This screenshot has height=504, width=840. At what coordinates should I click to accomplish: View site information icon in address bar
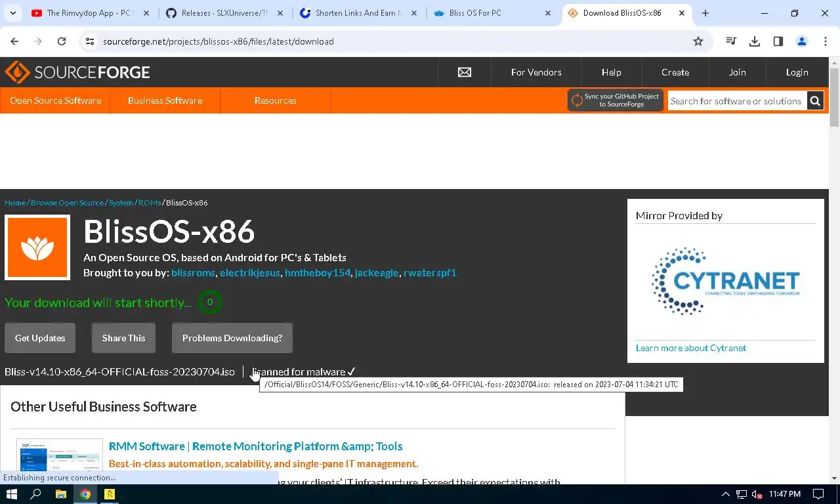coord(90,41)
